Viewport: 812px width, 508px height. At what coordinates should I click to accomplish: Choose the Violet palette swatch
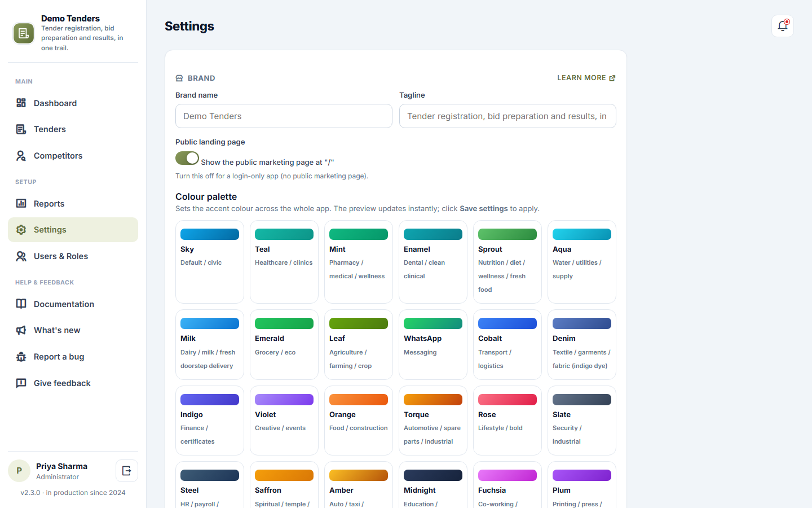pos(284,421)
